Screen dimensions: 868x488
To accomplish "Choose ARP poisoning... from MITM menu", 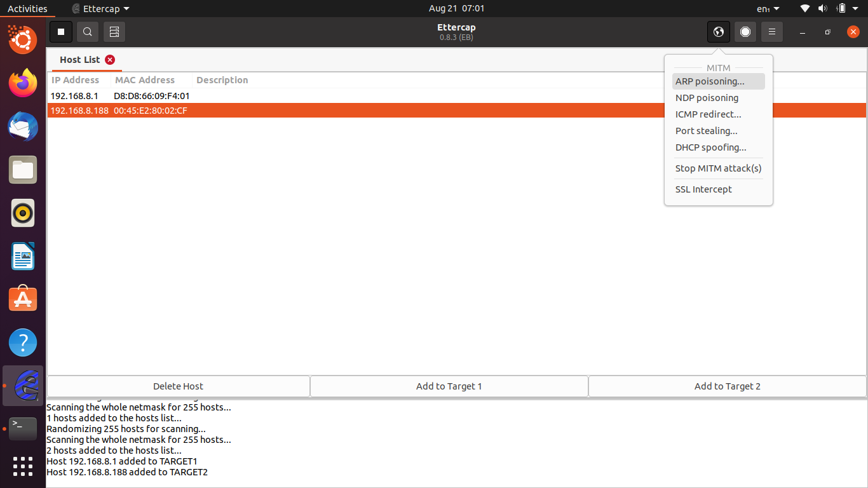I will (x=718, y=81).
